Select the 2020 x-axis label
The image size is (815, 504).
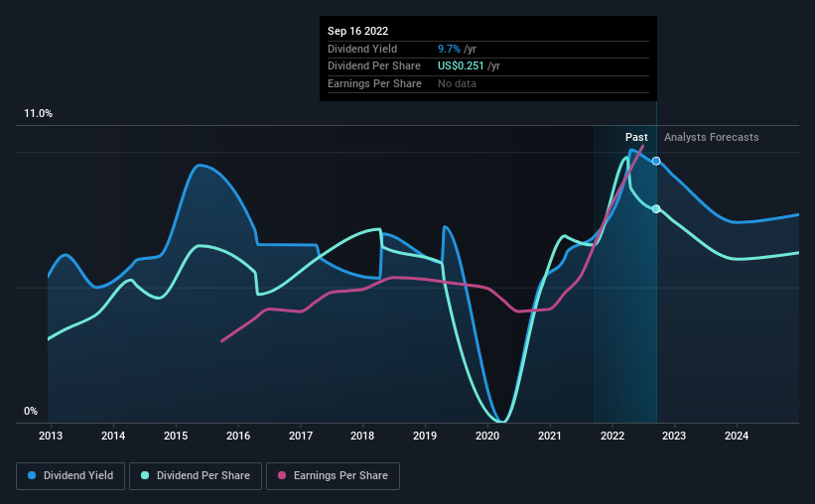pyautogui.click(x=487, y=436)
